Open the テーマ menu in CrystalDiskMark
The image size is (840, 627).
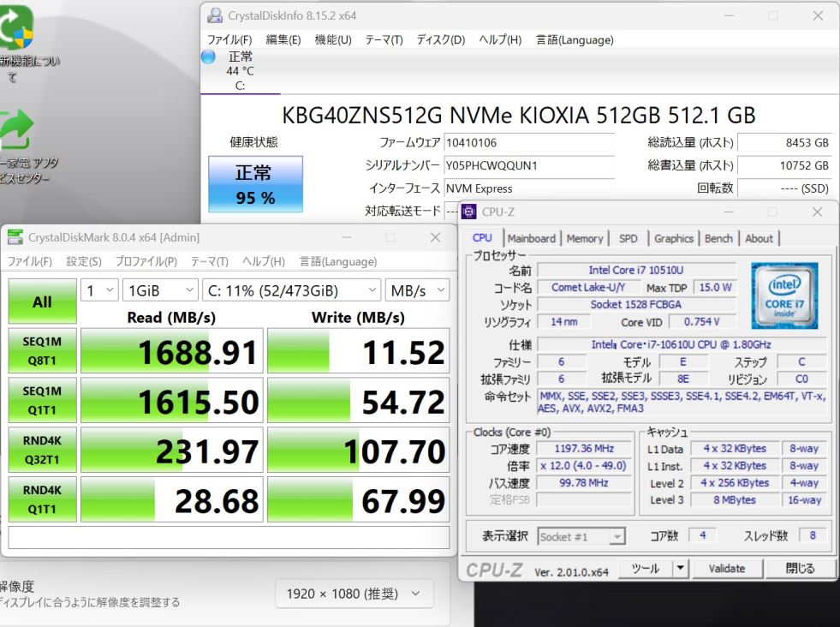coord(210,261)
